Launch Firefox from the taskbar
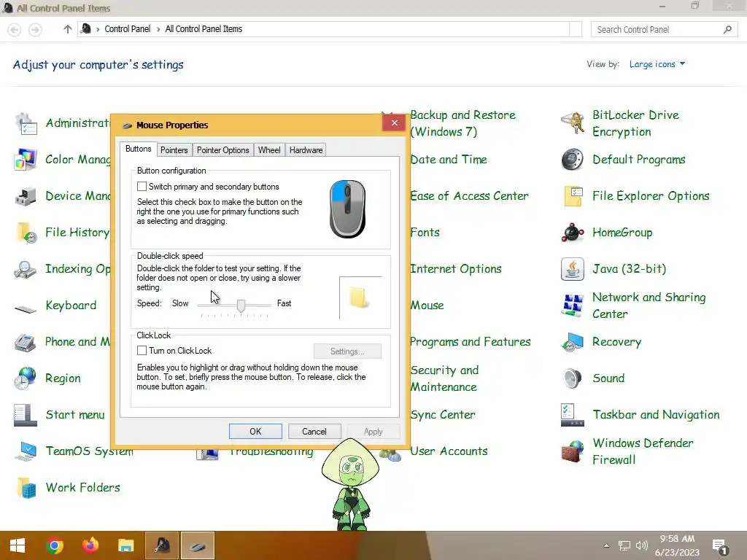747x560 pixels. point(90,545)
